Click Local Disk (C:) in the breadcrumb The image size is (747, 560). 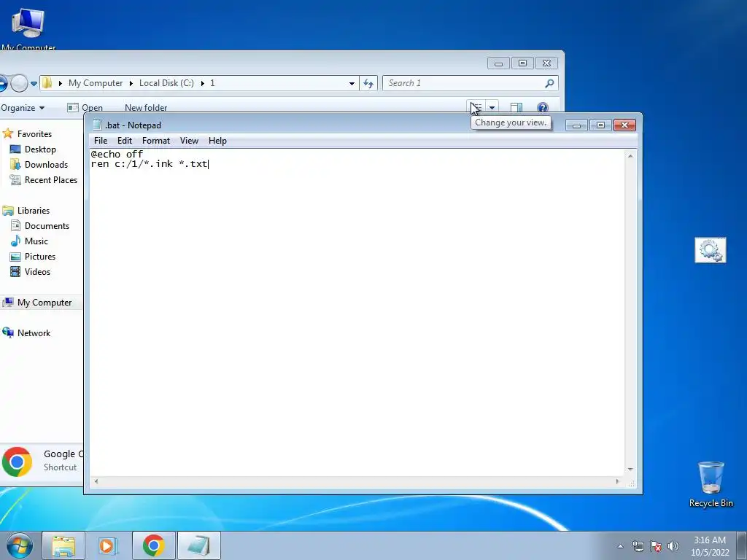pos(166,83)
